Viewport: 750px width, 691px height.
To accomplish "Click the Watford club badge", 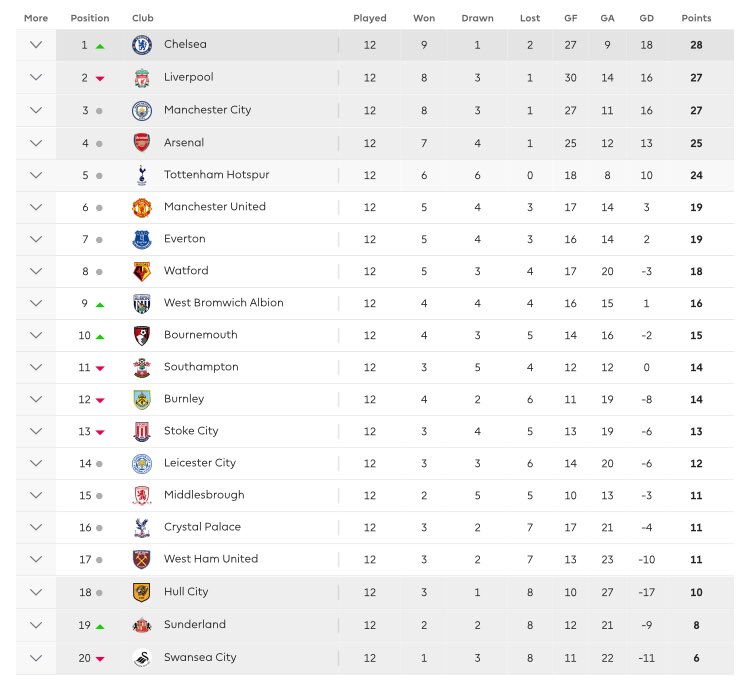I will pos(142,271).
